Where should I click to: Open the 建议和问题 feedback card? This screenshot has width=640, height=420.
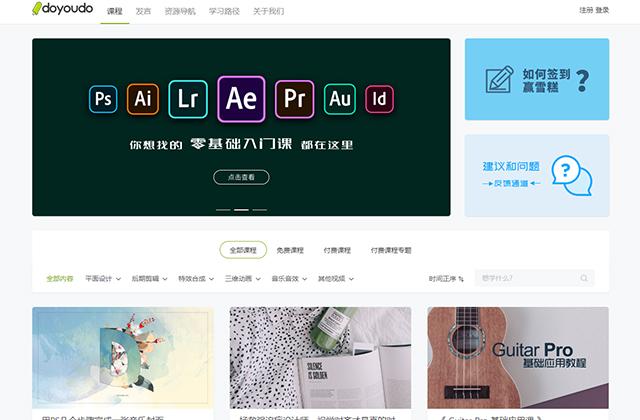[537, 176]
